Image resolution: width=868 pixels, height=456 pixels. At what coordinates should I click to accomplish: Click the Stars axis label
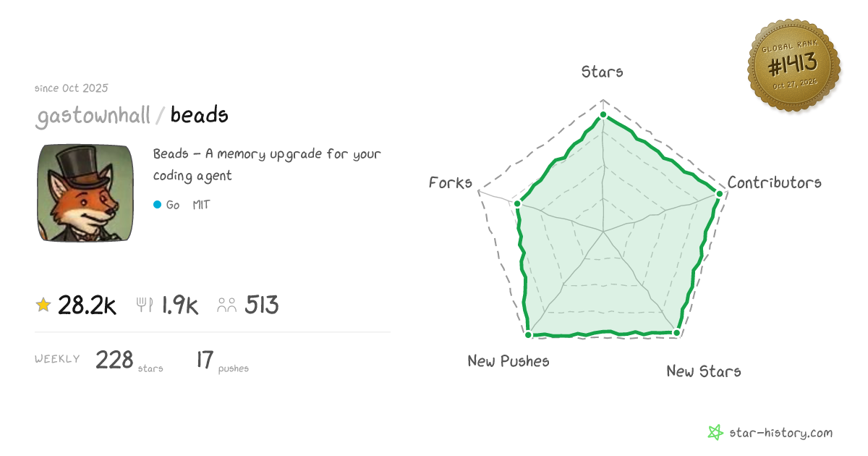click(603, 72)
